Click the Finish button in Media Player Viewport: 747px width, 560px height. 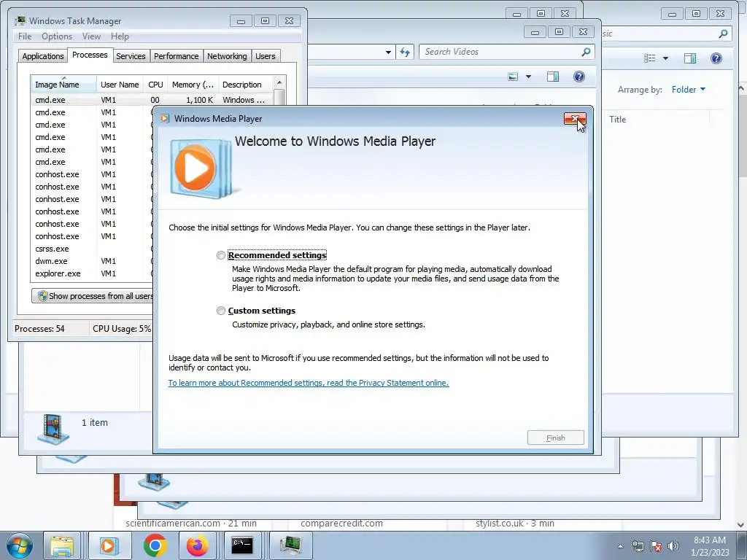[x=555, y=437]
